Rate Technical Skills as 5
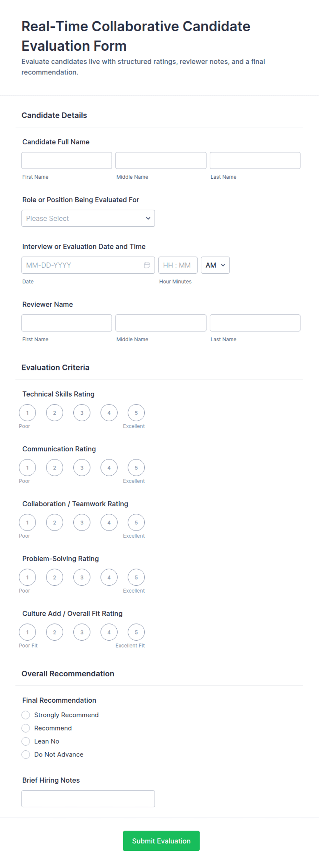Image resolution: width=319 pixels, height=868 pixels. coord(136,413)
